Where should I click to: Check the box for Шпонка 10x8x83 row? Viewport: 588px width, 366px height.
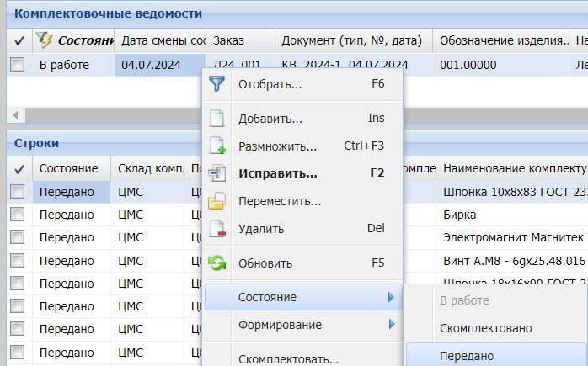(x=17, y=192)
